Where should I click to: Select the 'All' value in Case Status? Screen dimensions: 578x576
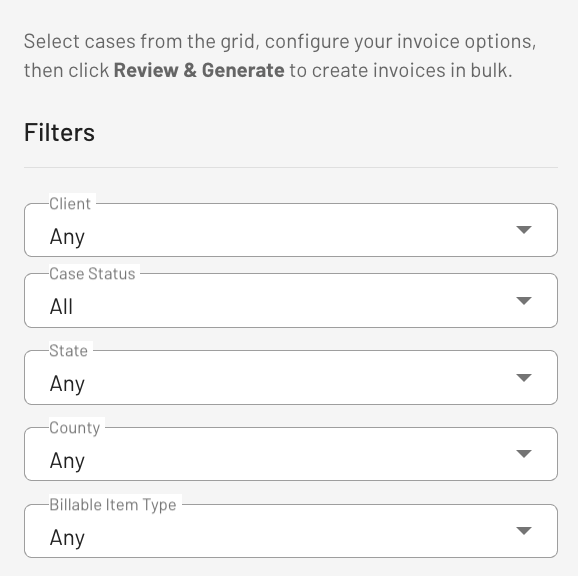61,307
